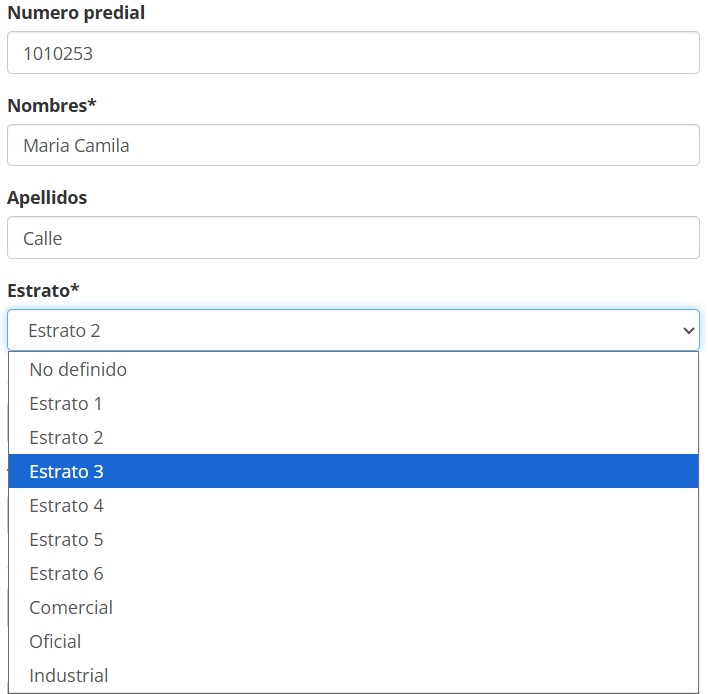
Task: Choose 'Estrato 4' from the dropdown list
Action: [x=66, y=506]
